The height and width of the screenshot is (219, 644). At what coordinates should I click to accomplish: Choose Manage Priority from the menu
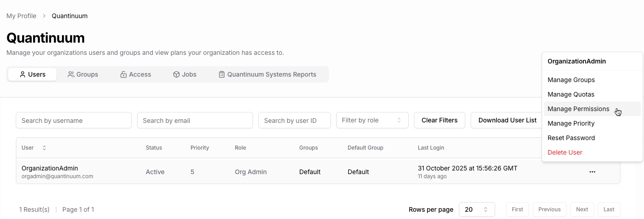coord(571,123)
